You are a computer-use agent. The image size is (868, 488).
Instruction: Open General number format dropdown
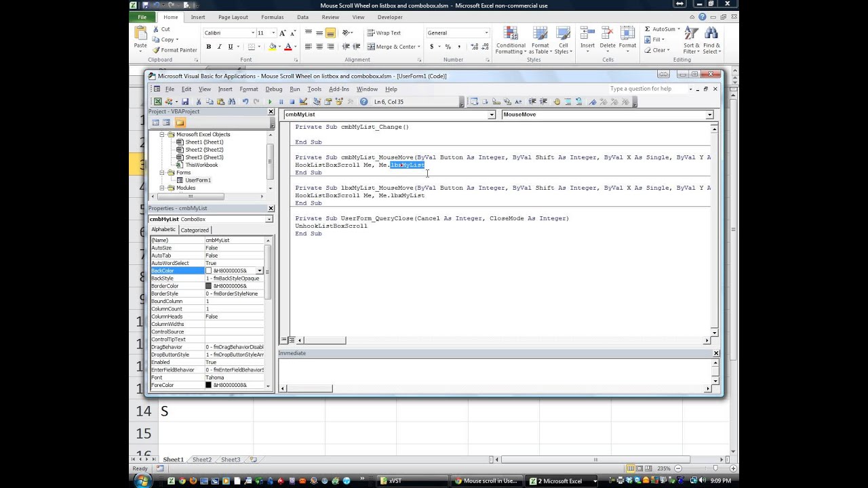486,33
